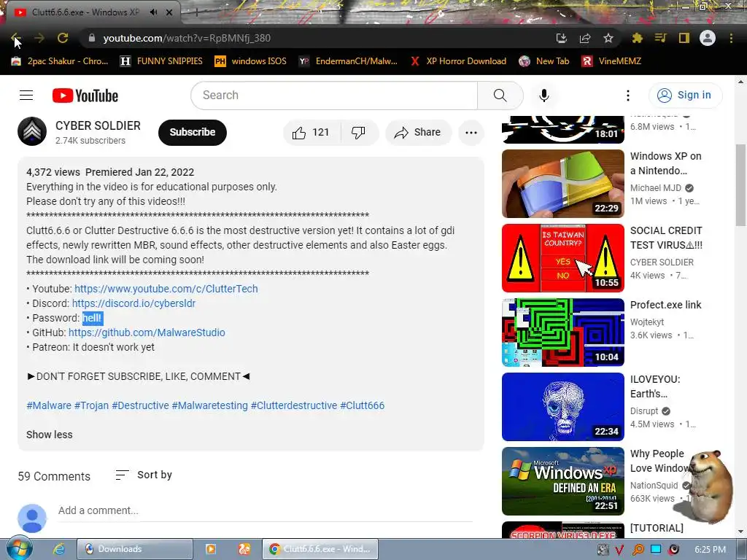Collapse description with Show less
Viewport: 747px width, 560px height.
[50, 435]
